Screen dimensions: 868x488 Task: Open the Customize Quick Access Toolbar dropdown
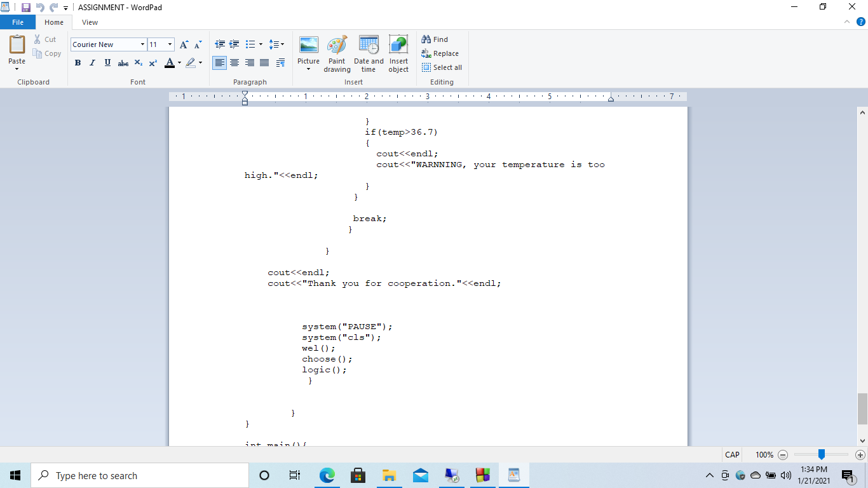click(x=65, y=8)
